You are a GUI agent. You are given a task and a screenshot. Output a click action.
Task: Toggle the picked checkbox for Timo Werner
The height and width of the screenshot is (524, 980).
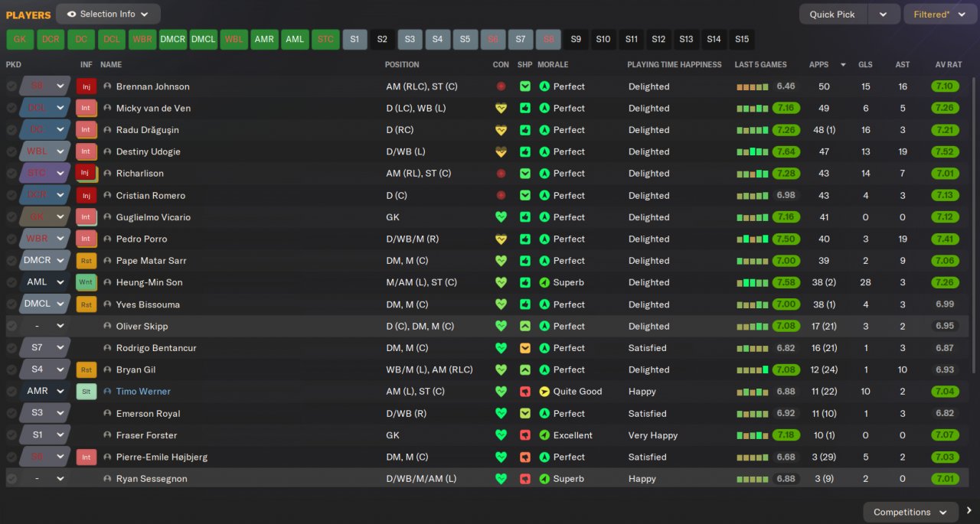tap(11, 392)
